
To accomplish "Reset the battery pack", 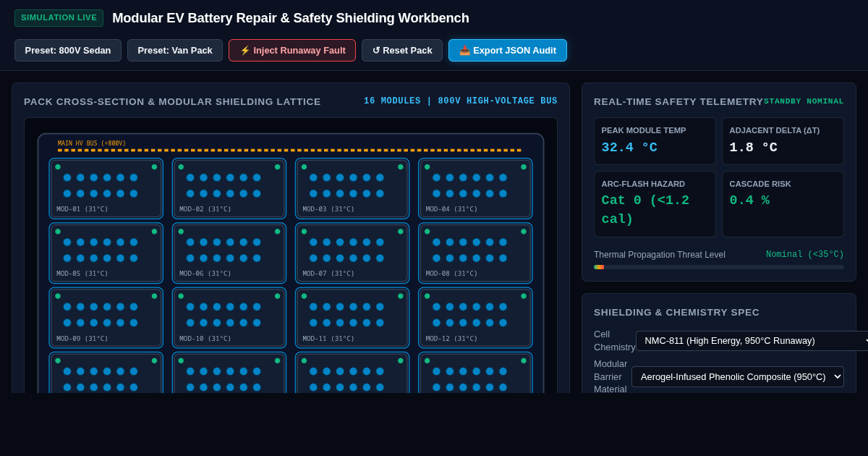I will [402, 51].
